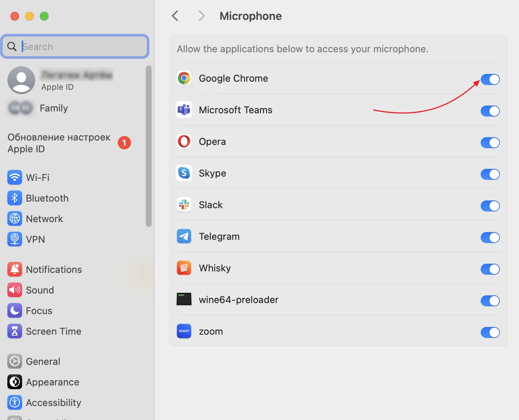Focus the Search field
Viewport: 519px width, 420px height.
tap(81, 47)
